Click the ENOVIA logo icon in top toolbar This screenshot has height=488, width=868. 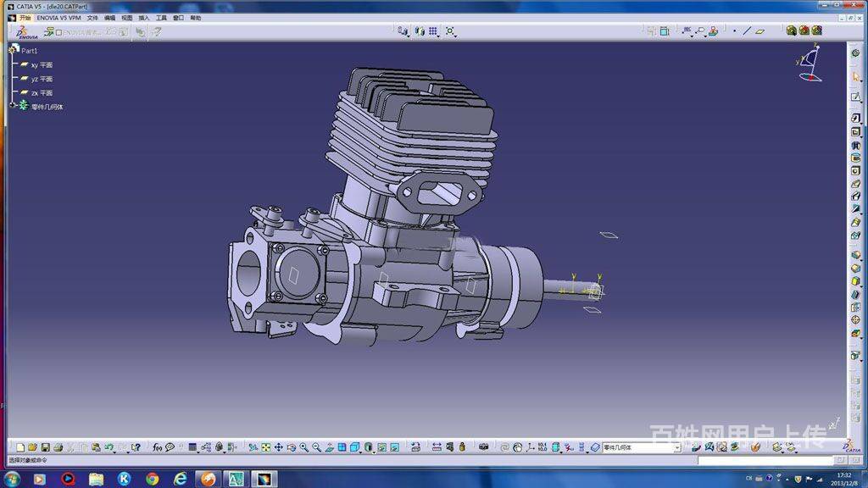[25, 33]
